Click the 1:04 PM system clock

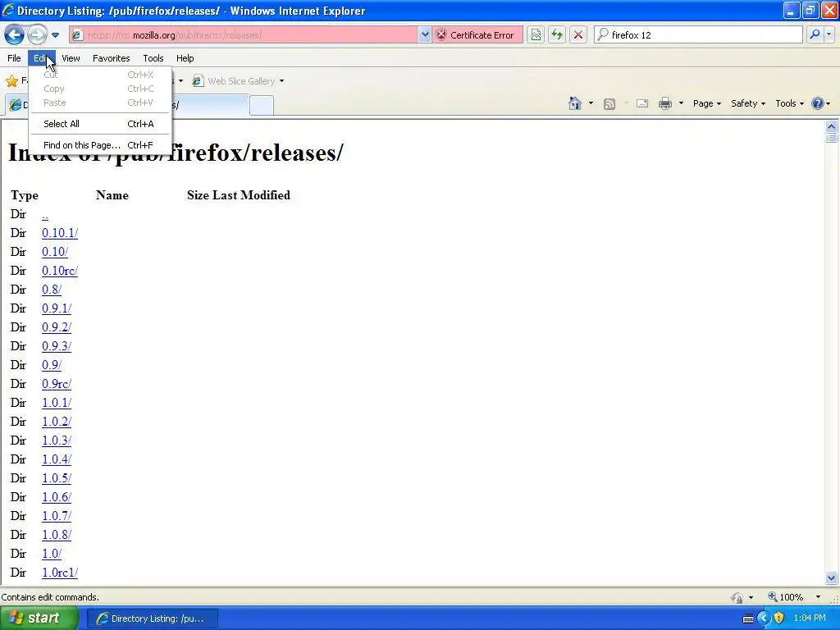click(x=810, y=619)
